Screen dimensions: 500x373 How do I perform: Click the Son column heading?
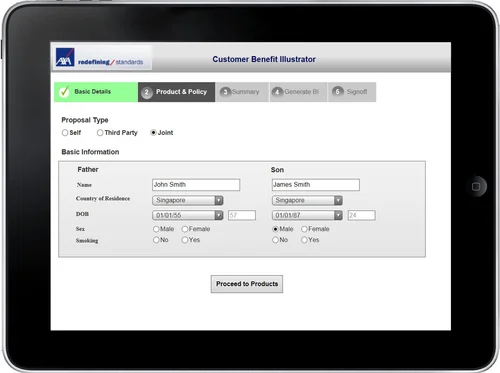coord(277,170)
